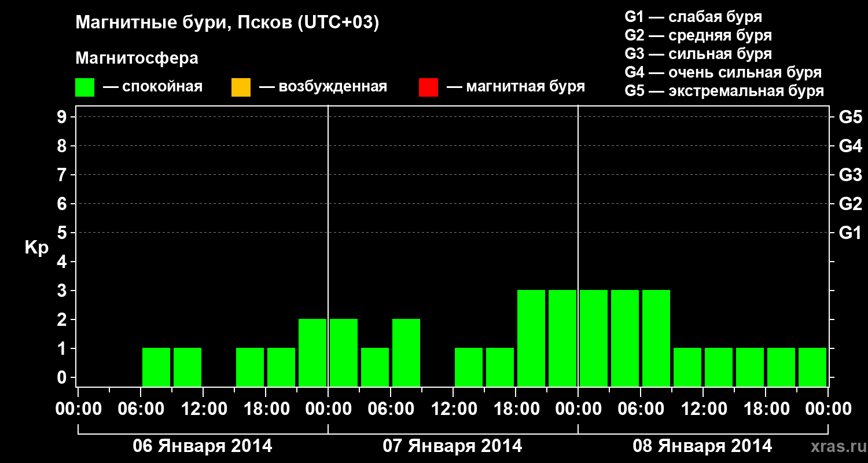Click the 8 January 21:00–00:00 bar
The image size is (868, 463).
click(x=812, y=367)
